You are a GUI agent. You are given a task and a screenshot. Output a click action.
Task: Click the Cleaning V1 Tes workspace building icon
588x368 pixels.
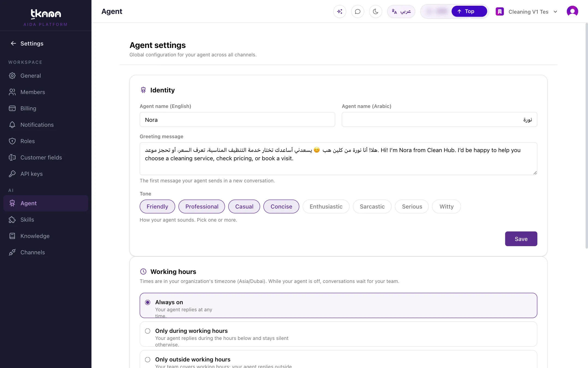tap(500, 11)
